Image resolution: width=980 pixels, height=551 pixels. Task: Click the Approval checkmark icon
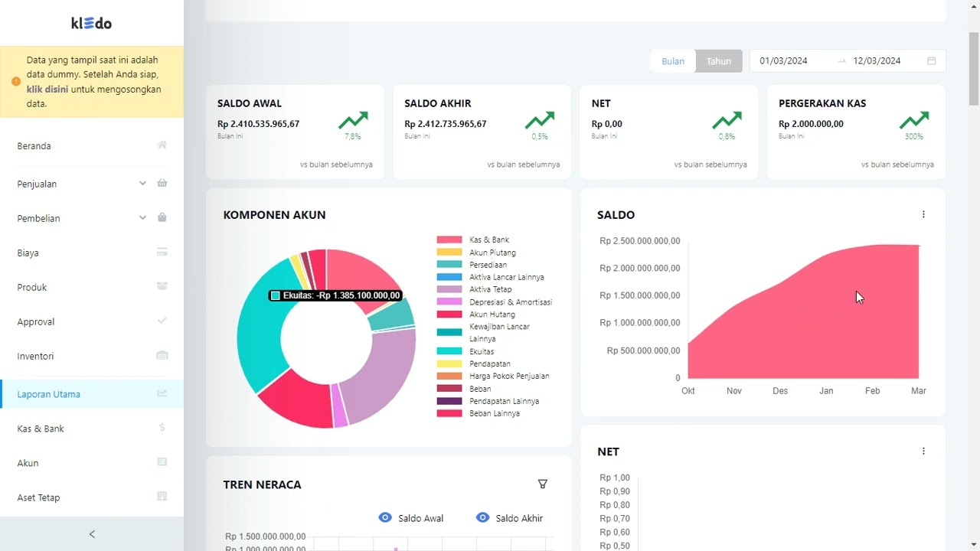pos(162,321)
